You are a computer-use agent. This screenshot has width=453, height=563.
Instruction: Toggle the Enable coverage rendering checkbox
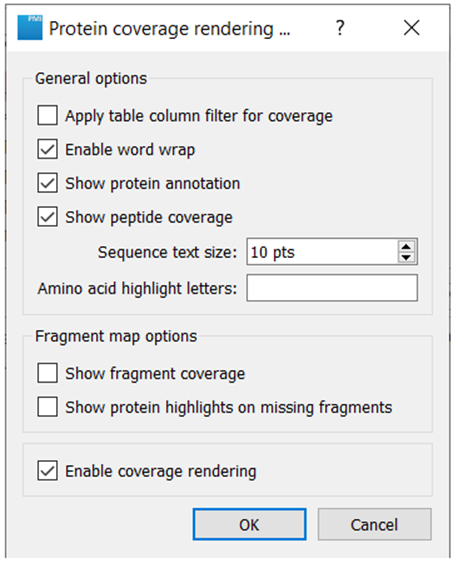tap(47, 471)
